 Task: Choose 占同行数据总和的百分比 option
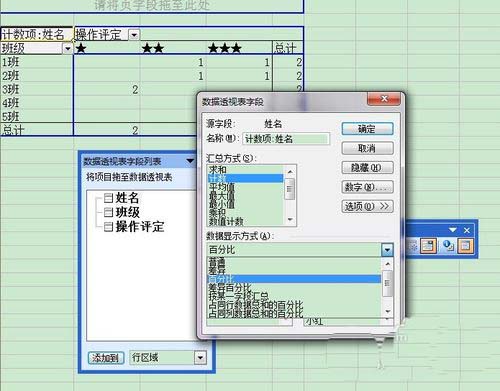(294, 305)
